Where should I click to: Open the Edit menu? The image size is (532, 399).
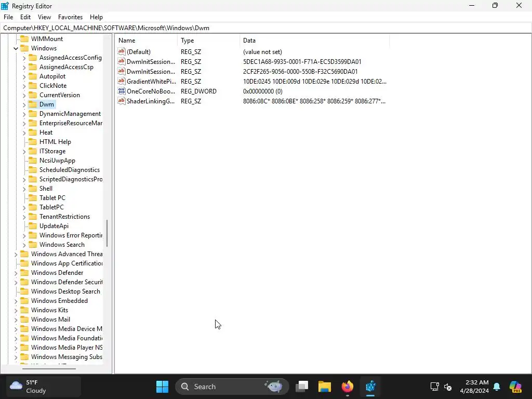click(x=25, y=17)
